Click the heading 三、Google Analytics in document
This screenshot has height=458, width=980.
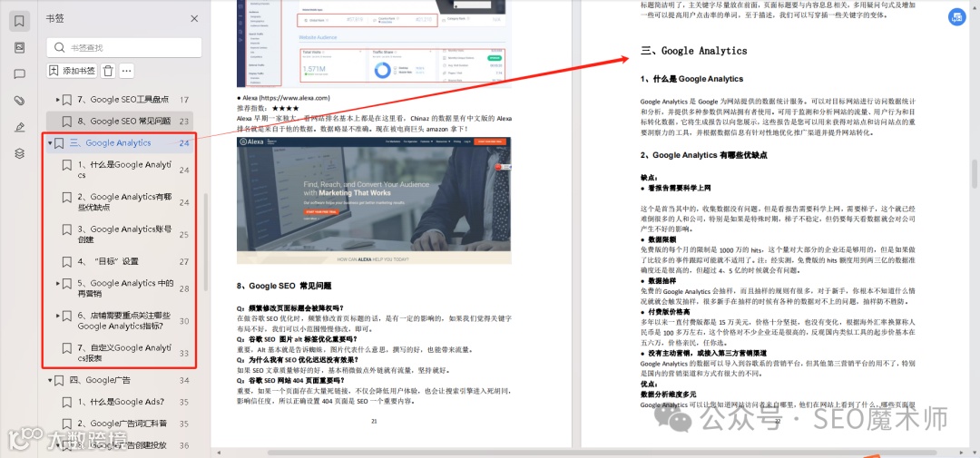[x=693, y=51]
